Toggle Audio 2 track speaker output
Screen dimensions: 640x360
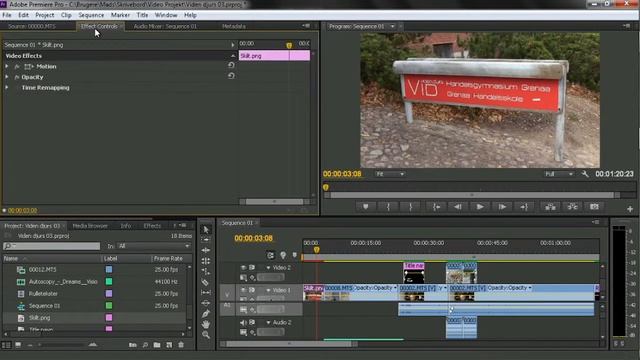click(x=243, y=322)
